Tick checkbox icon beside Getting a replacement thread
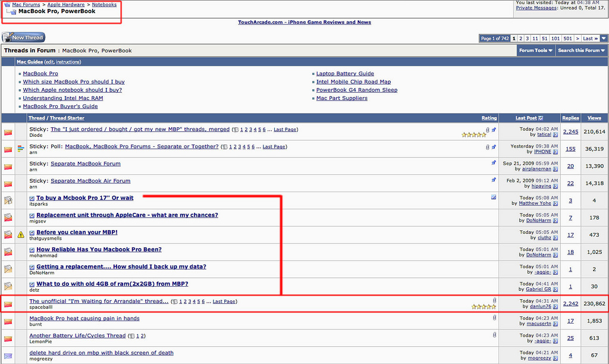This screenshot has width=609, height=364. (x=32, y=267)
